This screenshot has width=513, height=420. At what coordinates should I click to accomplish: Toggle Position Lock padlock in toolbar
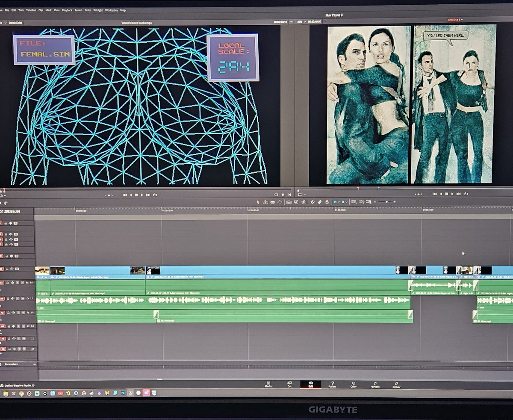tap(327, 201)
